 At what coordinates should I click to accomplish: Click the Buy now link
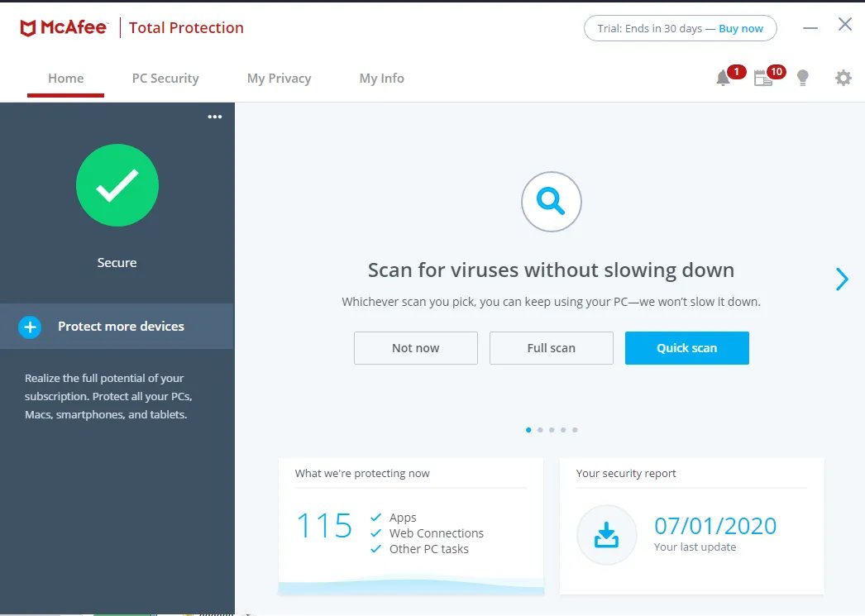[741, 28]
